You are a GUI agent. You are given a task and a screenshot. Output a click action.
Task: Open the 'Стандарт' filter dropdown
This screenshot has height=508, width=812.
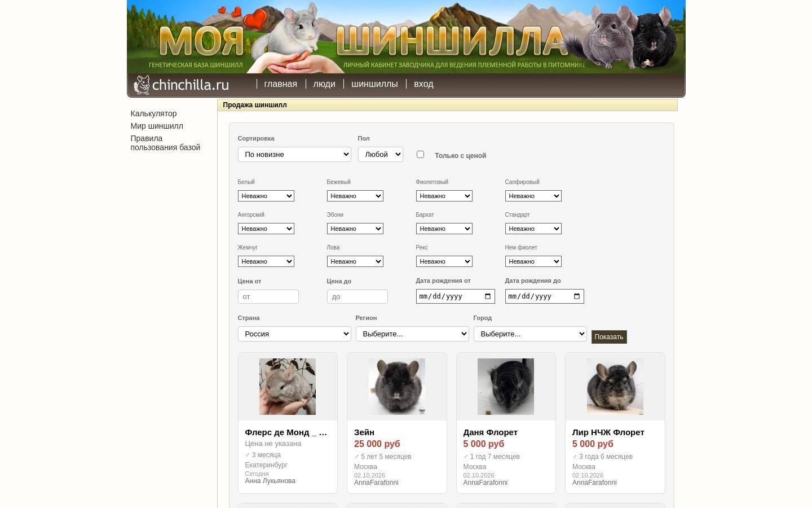pos(533,229)
